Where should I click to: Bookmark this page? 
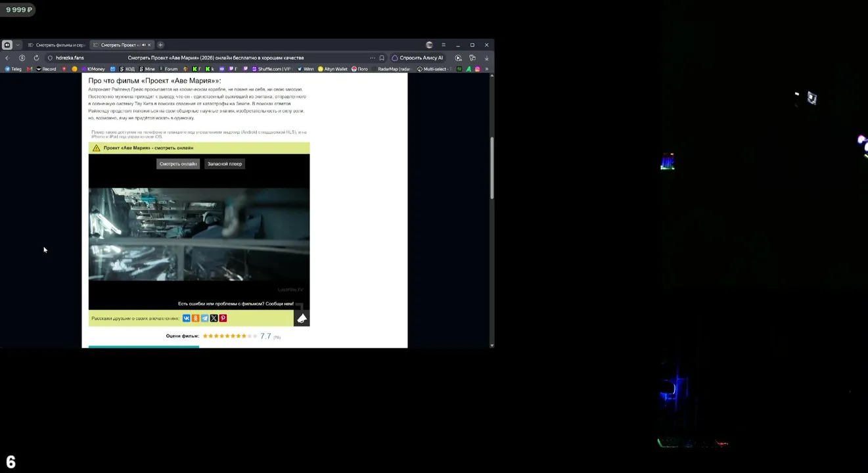(x=382, y=58)
